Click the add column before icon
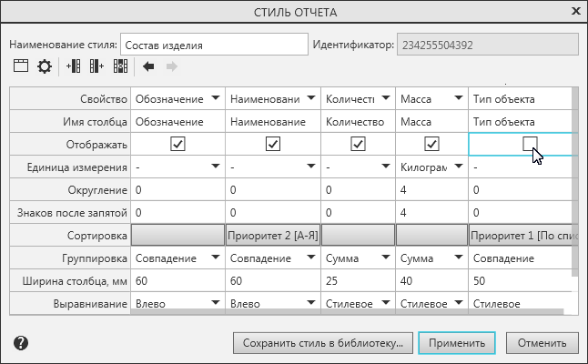588x364 pixels. [75, 66]
